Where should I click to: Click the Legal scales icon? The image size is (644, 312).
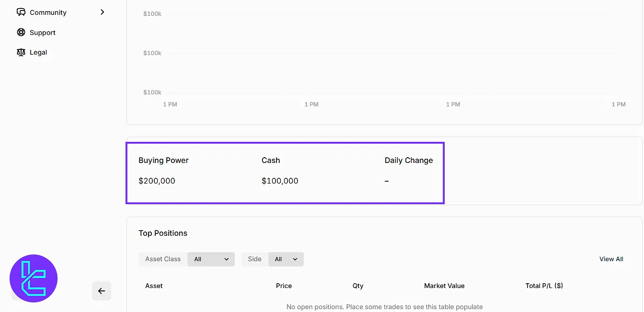point(21,52)
